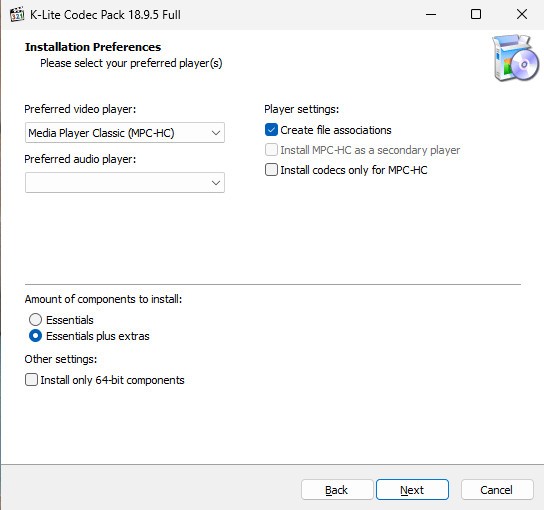The height and width of the screenshot is (510, 544).
Task: Open the Media Player Classic (MPC-HC) combo box
Action: [125, 133]
